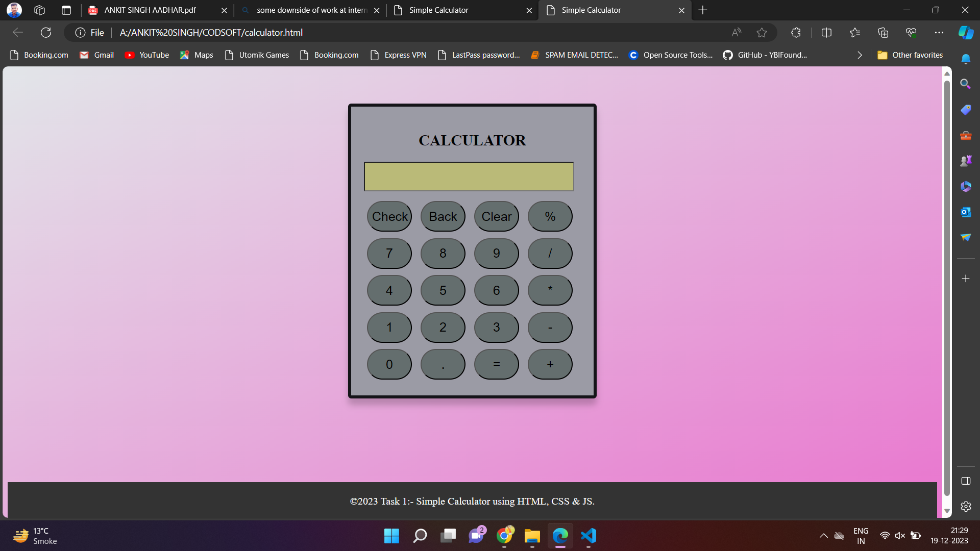This screenshot has width=980, height=551.
Task: Click the calculator display field
Action: click(x=468, y=176)
